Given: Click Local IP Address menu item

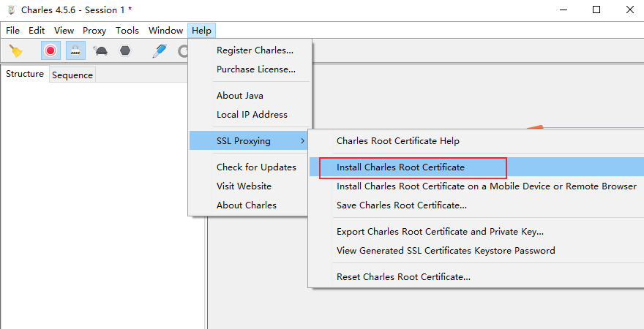Looking at the screenshot, I should pyautogui.click(x=252, y=115).
